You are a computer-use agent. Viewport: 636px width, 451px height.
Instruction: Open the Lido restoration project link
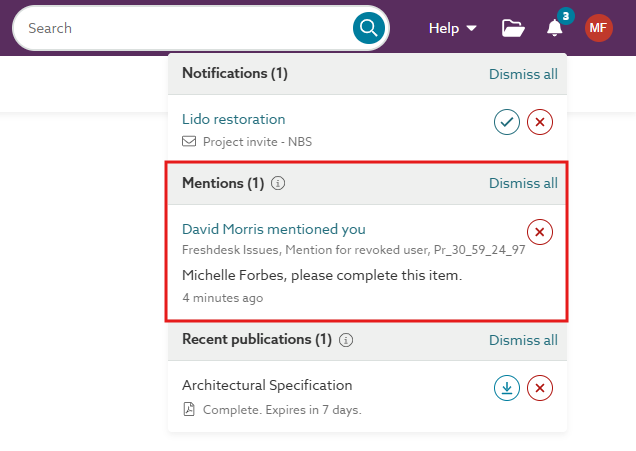tap(233, 119)
